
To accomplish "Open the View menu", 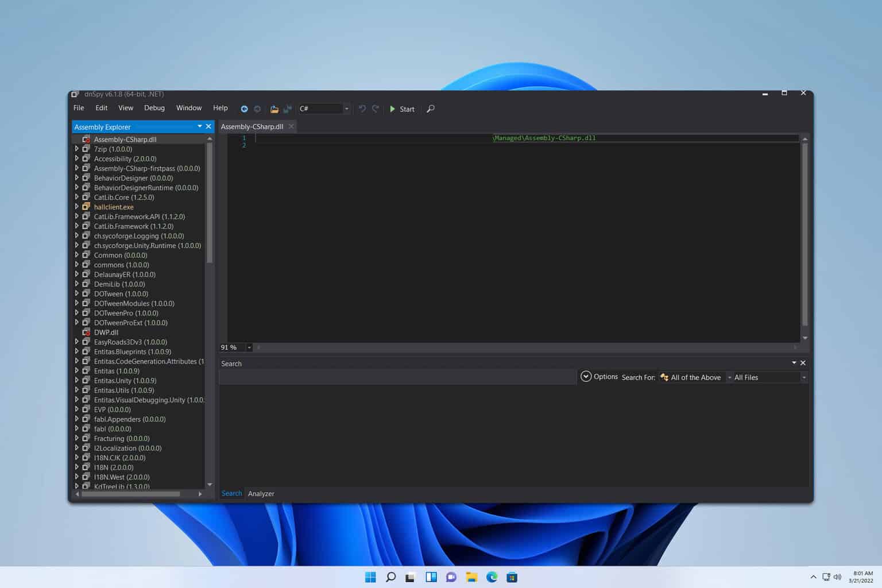I will pyautogui.click(x=126, y=108).
